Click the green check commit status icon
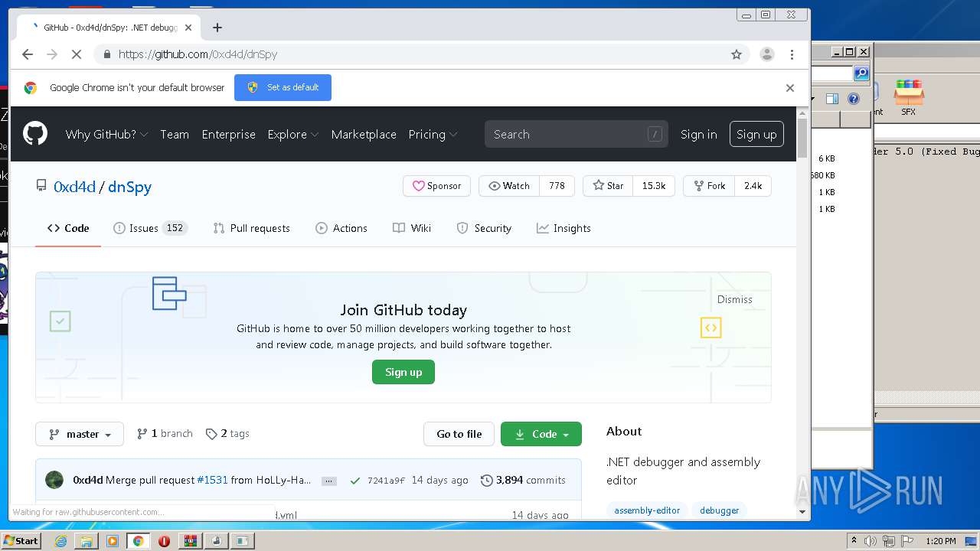This screenshot has height=551, width=980. (354, 481)
